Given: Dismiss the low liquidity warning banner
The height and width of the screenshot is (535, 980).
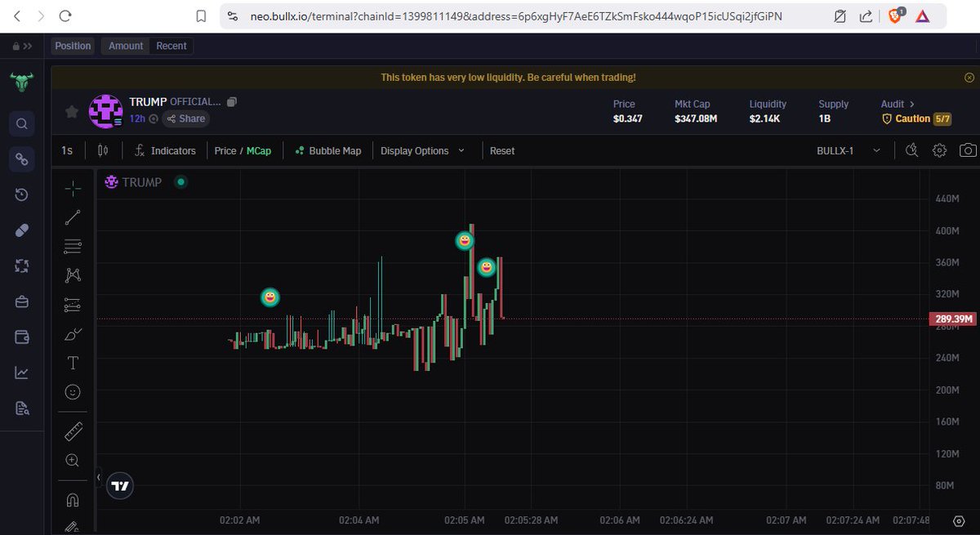Looking at the screenshot, I should [x=969, y=78].
